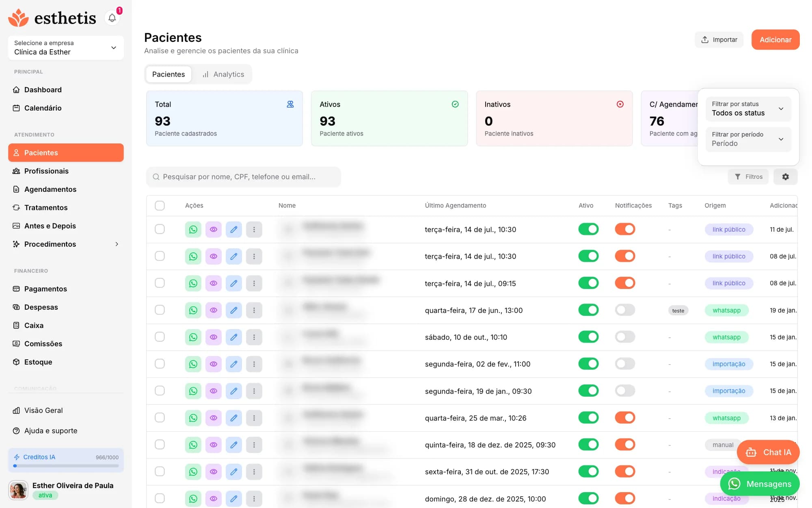This screenshot has height=508, width=812.
Task: Open more actions in the teste tag row
Action: [x=254, y=310]
